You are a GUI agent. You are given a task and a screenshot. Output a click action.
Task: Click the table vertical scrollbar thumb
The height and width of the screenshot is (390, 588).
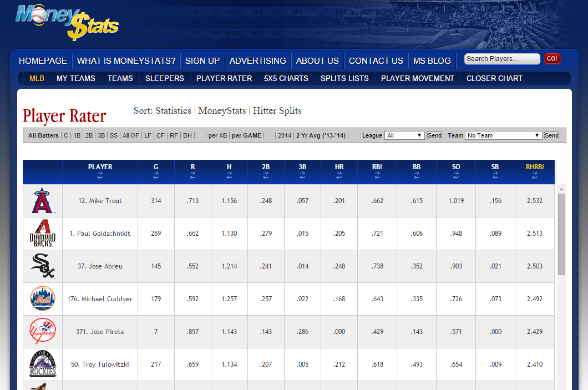561,234
